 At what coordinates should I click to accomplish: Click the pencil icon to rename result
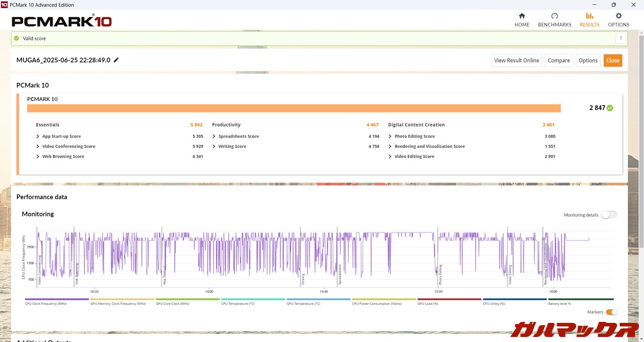[116, 60]
